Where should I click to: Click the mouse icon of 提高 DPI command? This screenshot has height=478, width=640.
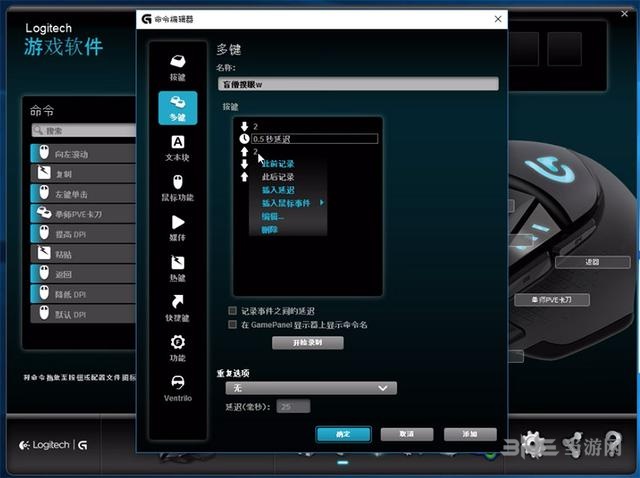tap(44, 233)
